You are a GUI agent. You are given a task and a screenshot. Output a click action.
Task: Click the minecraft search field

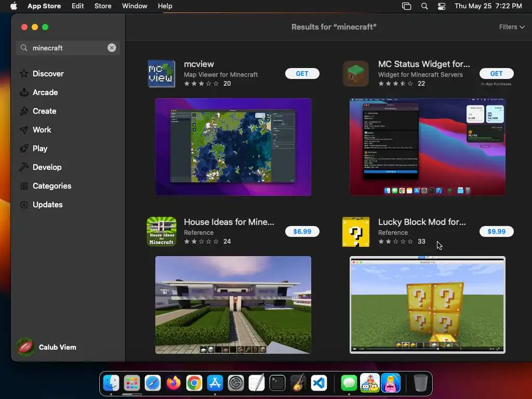[68, 48]
